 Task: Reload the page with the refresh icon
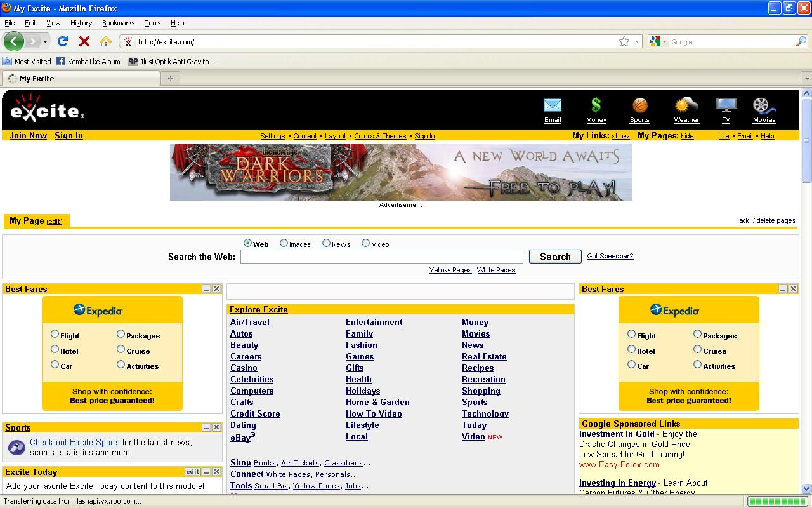pyautogui.click(x=62, y=41)
